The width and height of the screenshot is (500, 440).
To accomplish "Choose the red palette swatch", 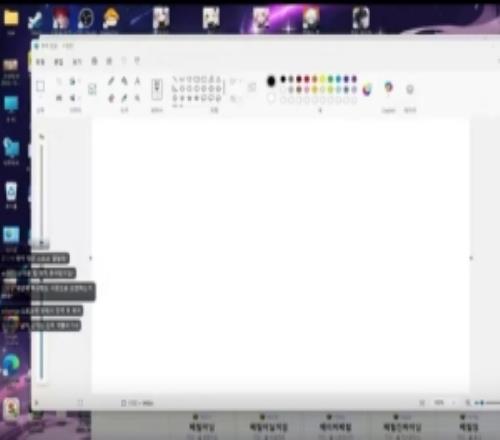I will pyautogui.click(x=307, y=79).
